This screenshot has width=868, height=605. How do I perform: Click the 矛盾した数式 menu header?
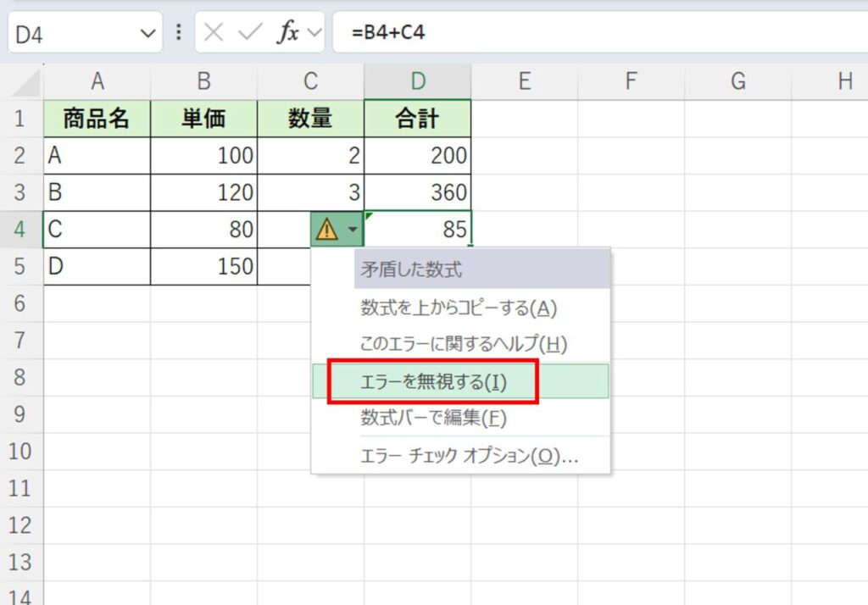(481, 269)
